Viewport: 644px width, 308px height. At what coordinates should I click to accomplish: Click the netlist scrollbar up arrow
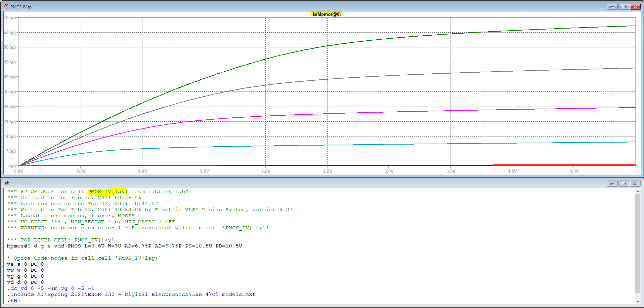point(637,191)
